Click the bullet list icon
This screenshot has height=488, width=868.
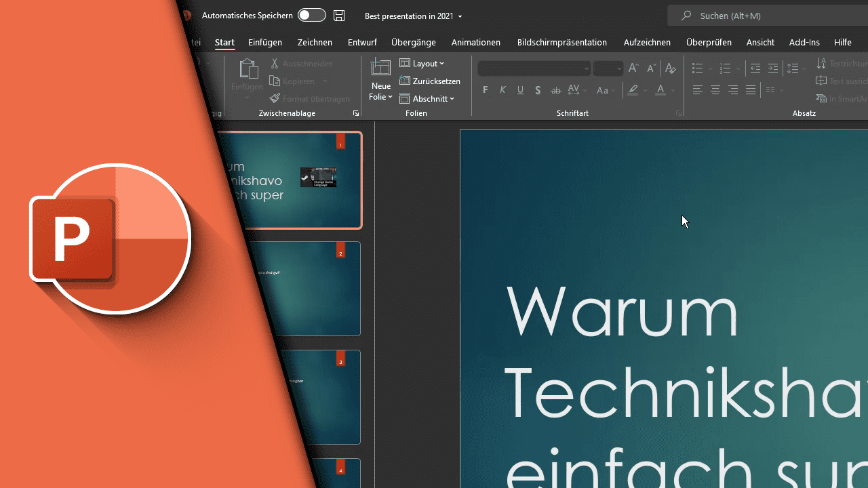[x=697, y=68]
